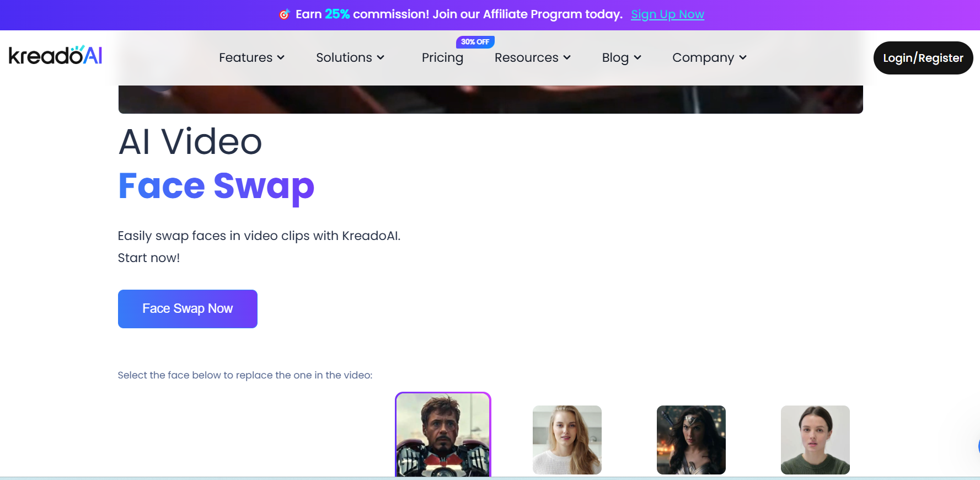Expand the Company dropdown

709,57
